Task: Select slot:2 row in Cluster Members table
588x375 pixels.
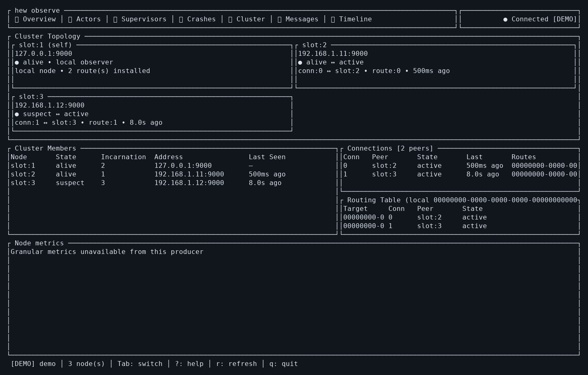Action: (x=172, y=174)
